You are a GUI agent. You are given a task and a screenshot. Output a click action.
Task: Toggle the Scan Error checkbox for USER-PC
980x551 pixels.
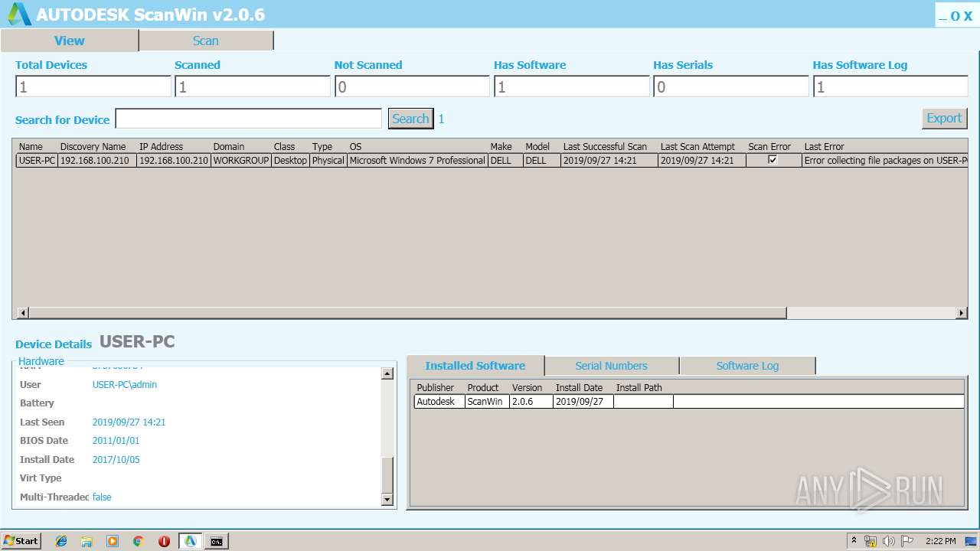pos(773,160)
